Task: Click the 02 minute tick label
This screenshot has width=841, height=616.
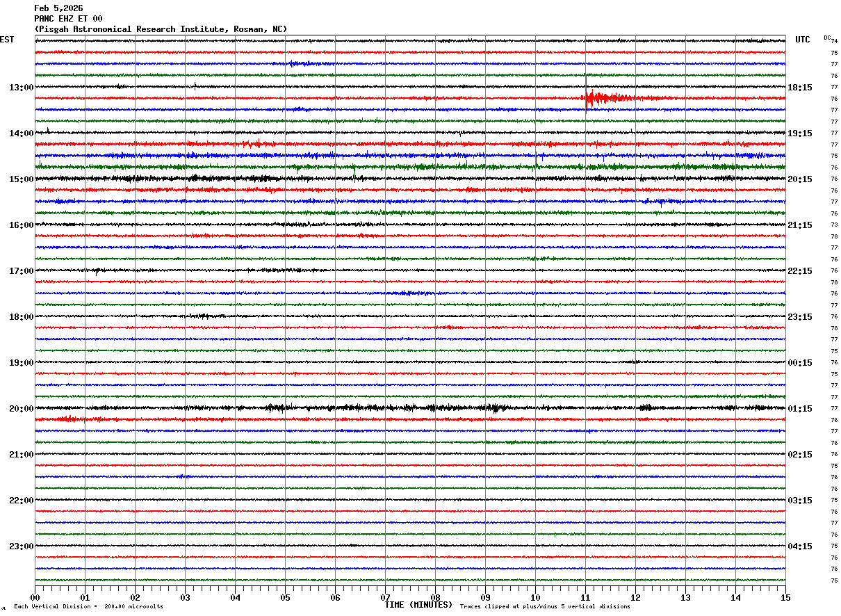Action: [x=135, y=597]
